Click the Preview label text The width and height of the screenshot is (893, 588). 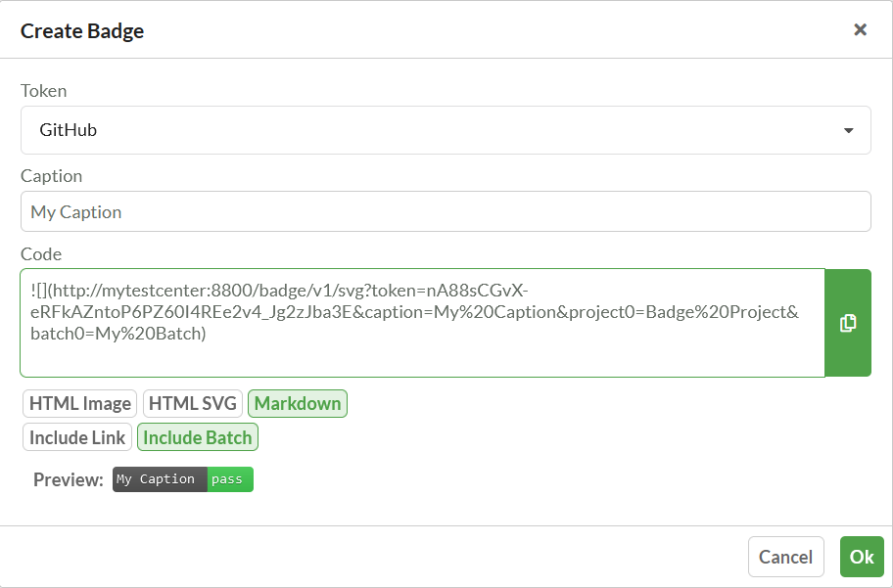point(69,479)
